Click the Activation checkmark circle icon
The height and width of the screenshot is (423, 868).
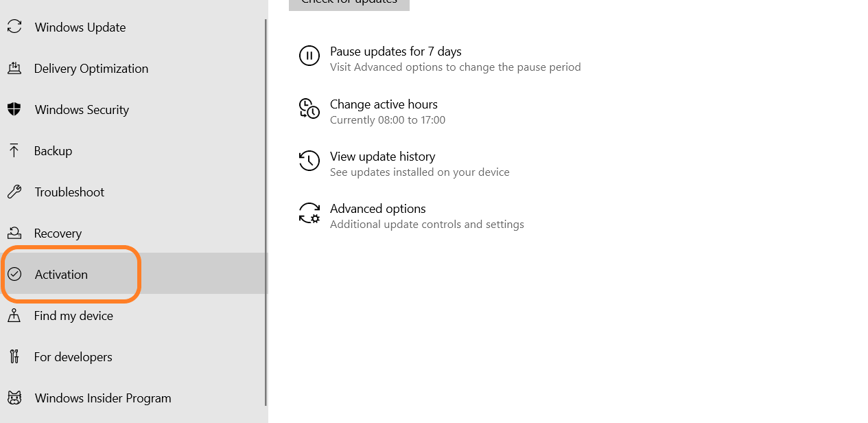point(14,275)
